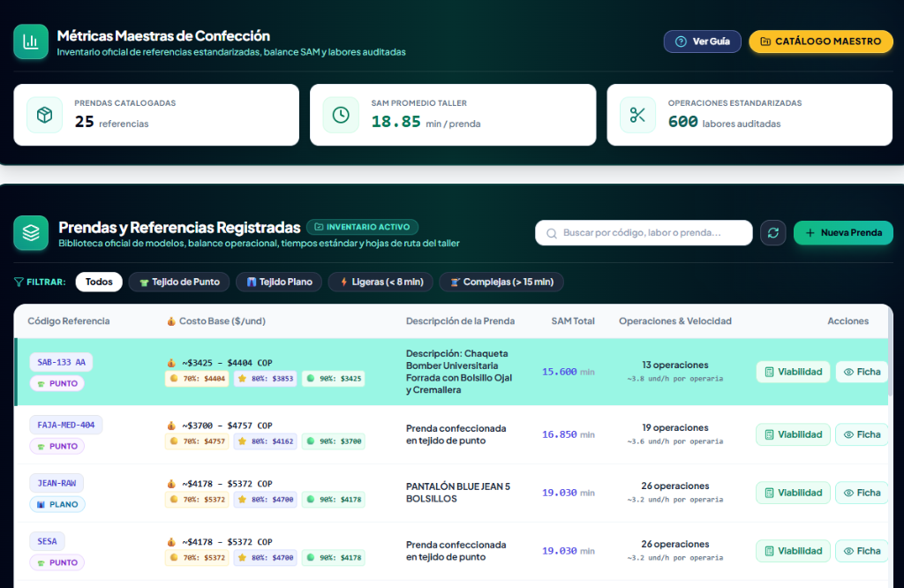Screen dimensions: 904x588
Task: Click the magnifier icon in the search box
Action: coord(552,233)
